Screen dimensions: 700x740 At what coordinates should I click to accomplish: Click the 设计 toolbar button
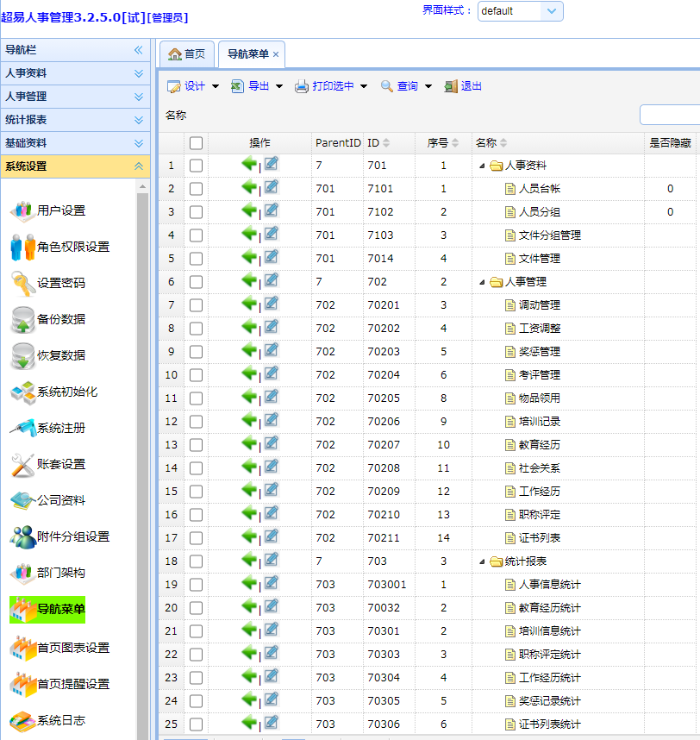tap(186, 86)
